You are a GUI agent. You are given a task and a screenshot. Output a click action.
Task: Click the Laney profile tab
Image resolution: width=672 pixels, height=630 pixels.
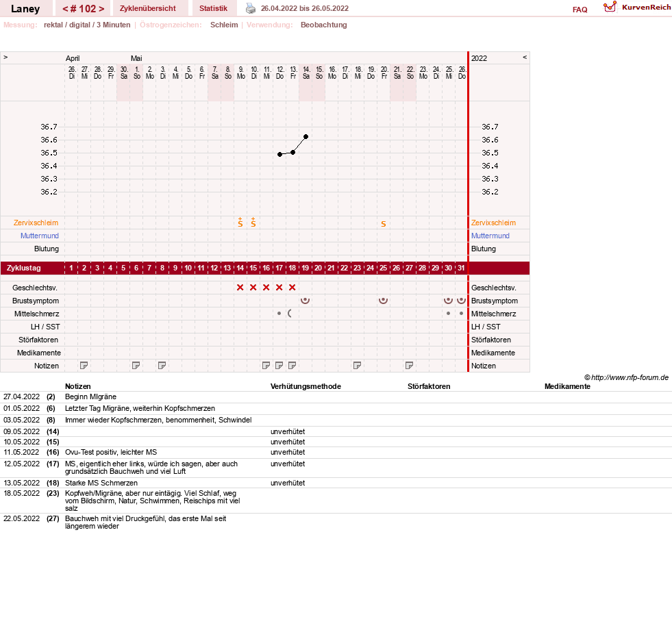coord(25,9)
